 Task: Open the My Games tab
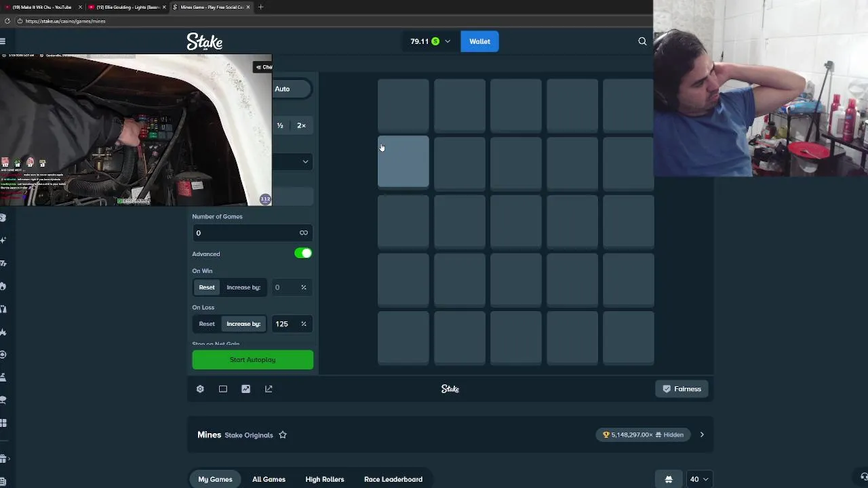(x=215, y=479)
